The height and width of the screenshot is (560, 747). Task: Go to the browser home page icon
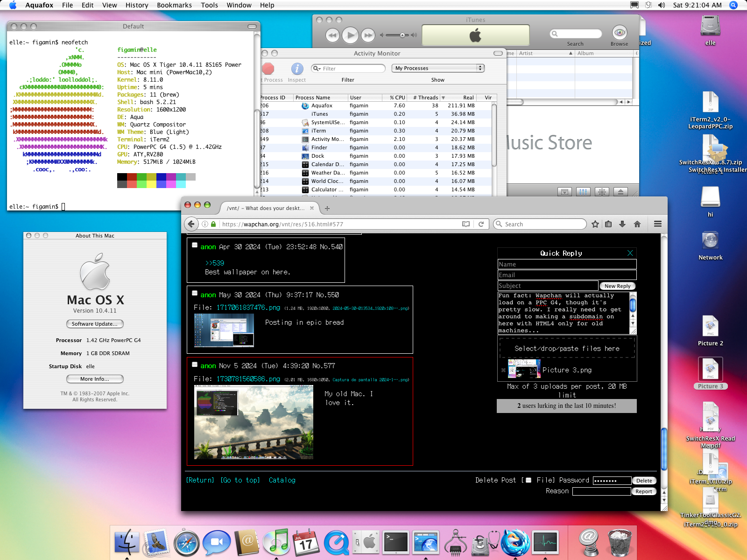pos(637,224)
